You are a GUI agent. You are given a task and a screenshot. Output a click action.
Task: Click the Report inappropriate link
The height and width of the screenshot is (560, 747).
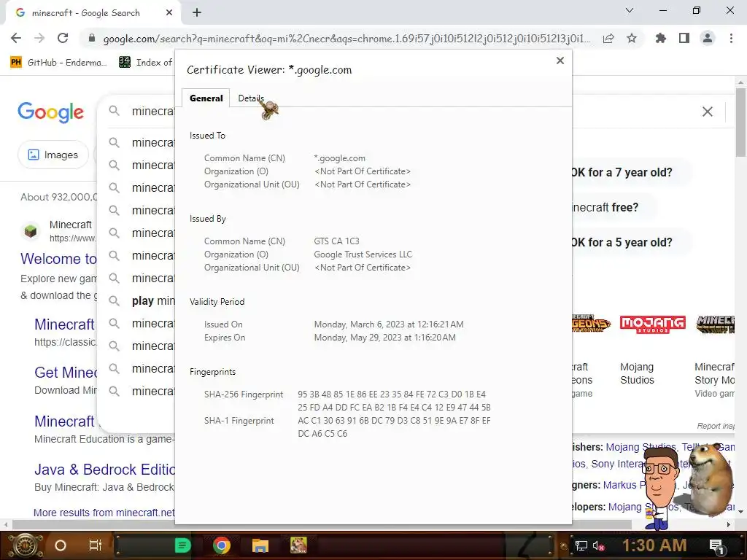[x=716, y=426]
